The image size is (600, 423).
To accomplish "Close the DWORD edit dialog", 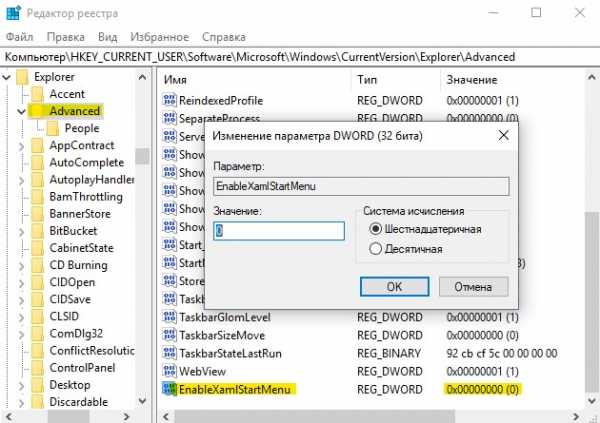I will click(503, 135).
